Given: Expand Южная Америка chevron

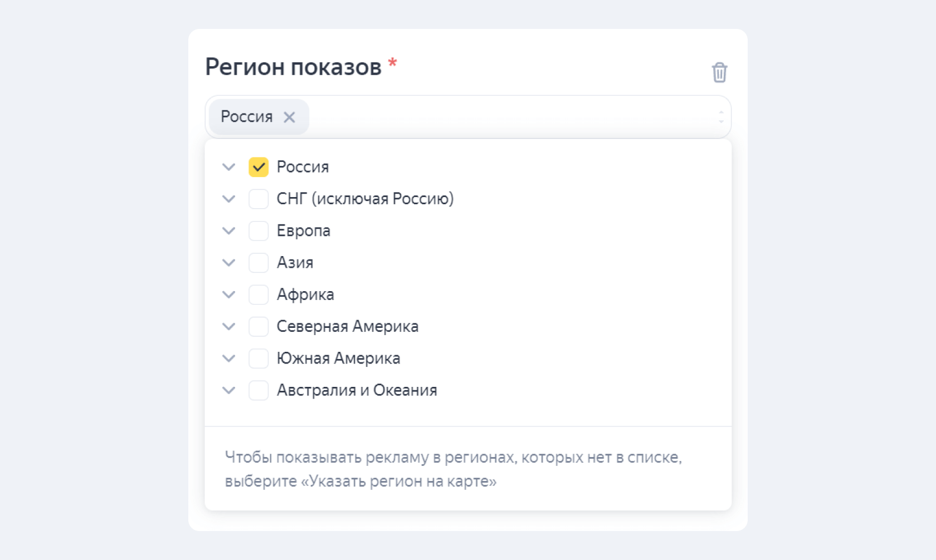Looking at the screenshot, I should [228, 358].
